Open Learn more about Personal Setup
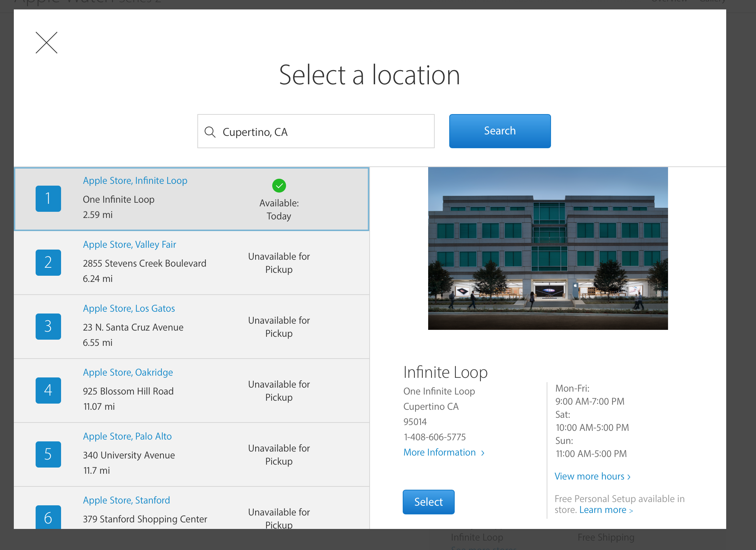Image resolution: width=756 pixels, height=550 pixels. coord(606,510)
